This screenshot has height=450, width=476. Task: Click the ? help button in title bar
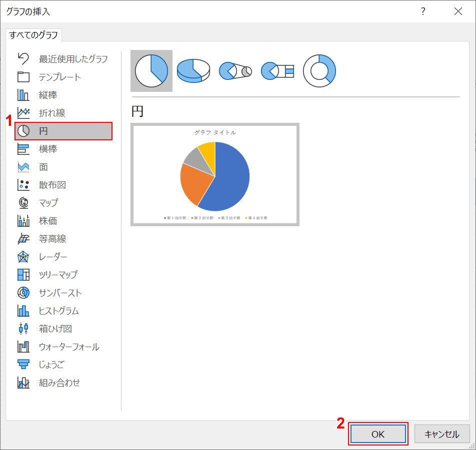pyautogui.click(x=423, y=11)
